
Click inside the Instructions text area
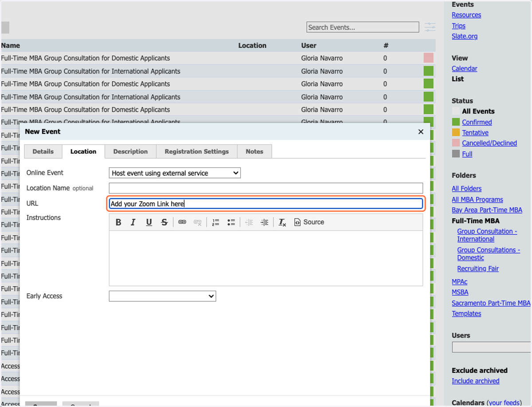pyautogui.click(x=266, y=258)
